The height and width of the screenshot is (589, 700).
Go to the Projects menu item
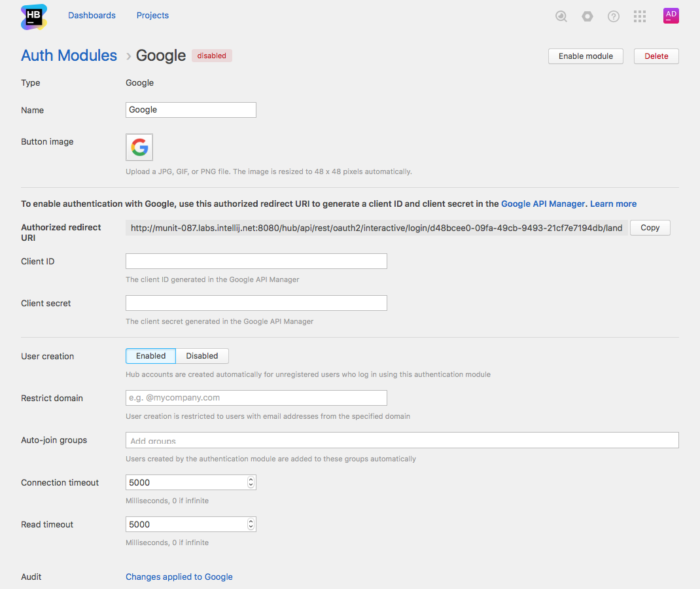point(152,16)
